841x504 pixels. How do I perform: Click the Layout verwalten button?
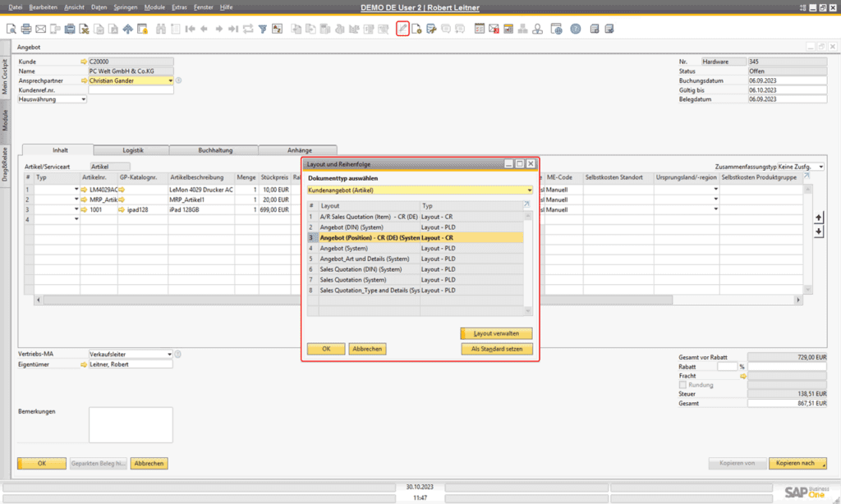point(494,333)
